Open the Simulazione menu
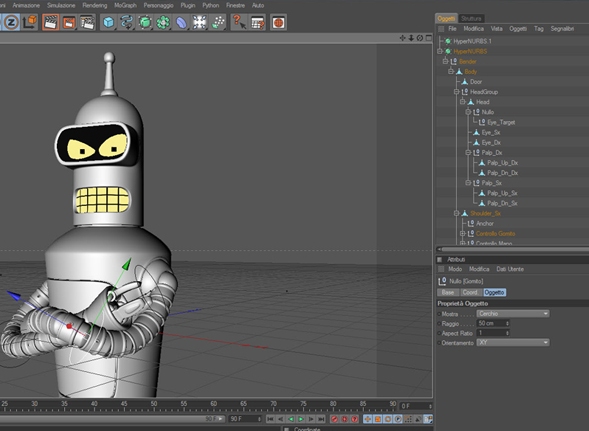Image resolution: width=589 pixels, height=431 pixels. (x=61, y=5)
